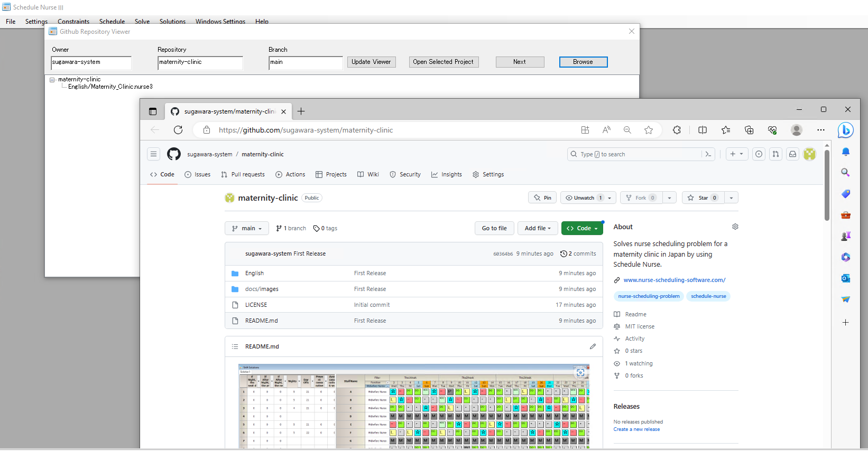Image resolution: width=868 pixels, height=451 pixels.
Task: Open Star lists dropdown arrow
Action: coord(731,198)
